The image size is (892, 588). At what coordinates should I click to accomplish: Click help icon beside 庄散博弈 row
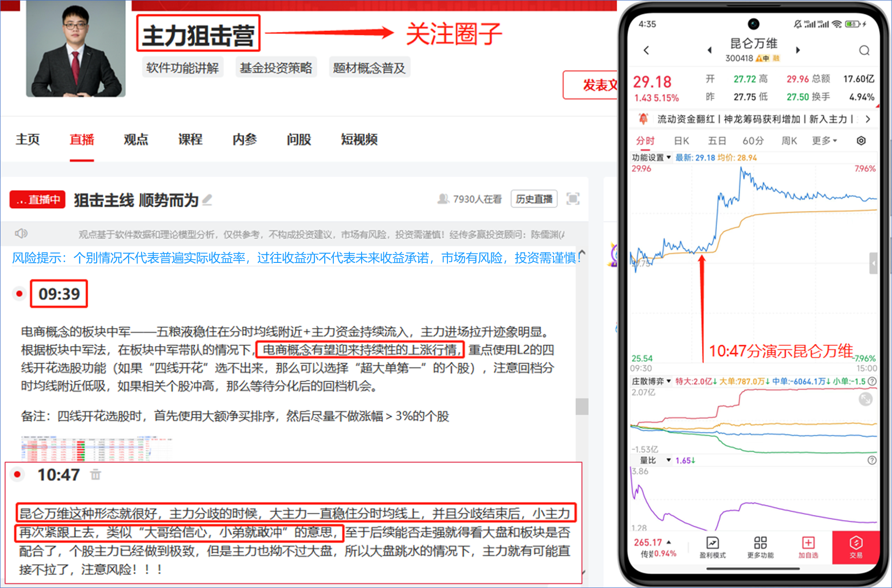point(872,381)
